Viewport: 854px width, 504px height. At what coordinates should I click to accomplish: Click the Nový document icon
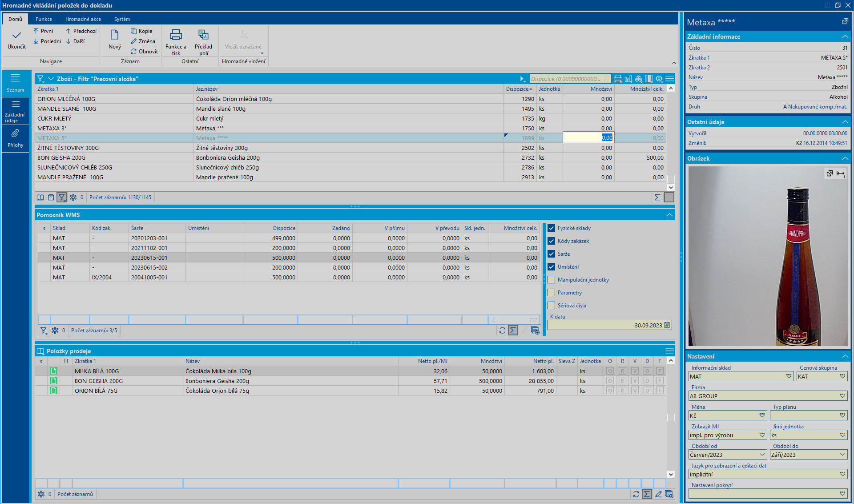pos(114,35)
